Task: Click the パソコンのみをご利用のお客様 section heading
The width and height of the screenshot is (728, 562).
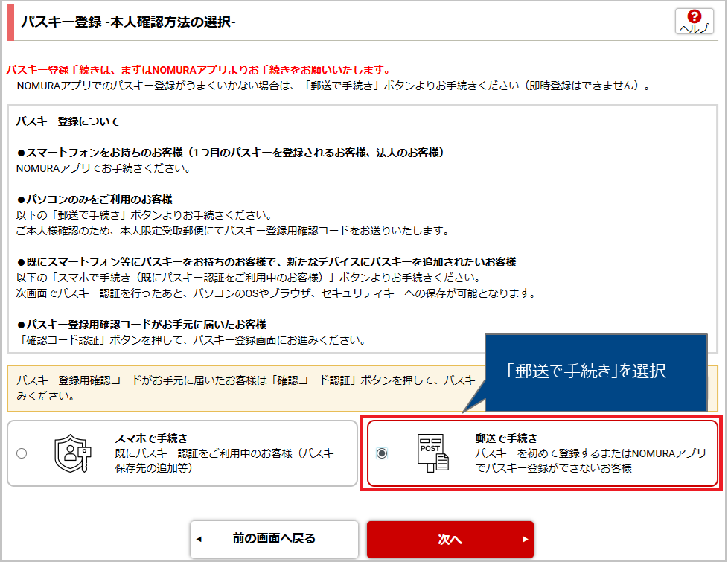Action: coord(95,199)
